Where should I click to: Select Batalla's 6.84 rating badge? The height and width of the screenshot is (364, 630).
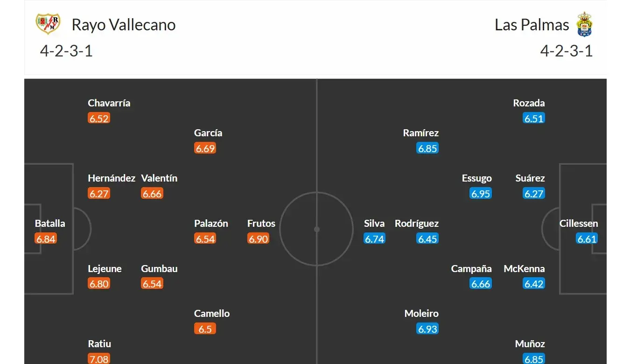[46, 239]
